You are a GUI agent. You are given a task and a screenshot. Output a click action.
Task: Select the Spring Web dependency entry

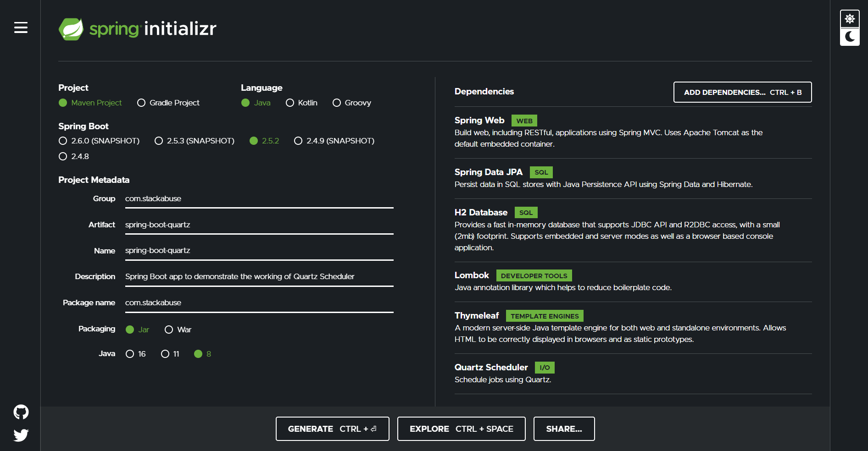pos(633,132)
